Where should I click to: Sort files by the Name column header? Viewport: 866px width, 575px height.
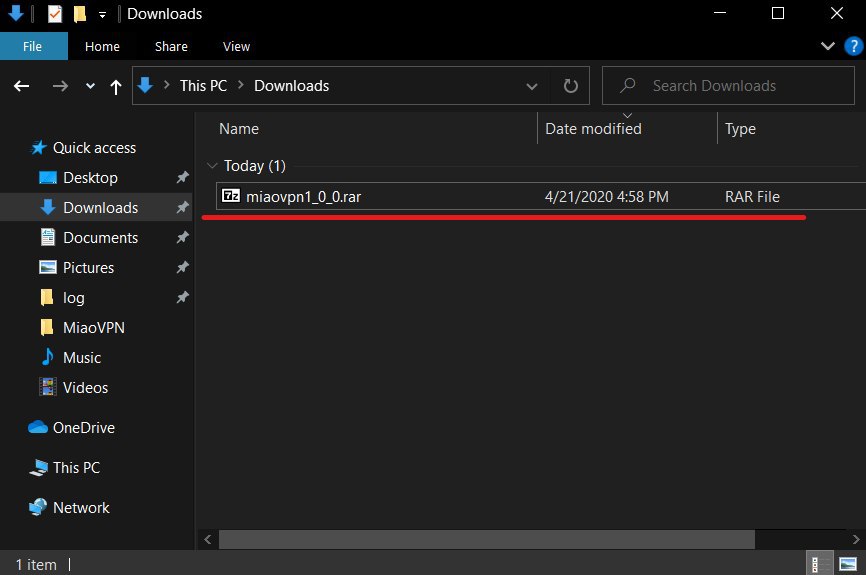tap(239, 129)
